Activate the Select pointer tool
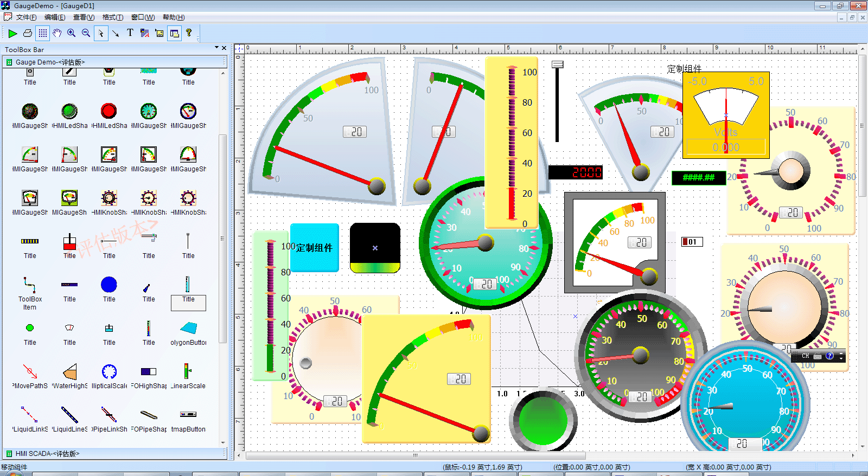Screen dimensions: 868x476 (101, 34)
